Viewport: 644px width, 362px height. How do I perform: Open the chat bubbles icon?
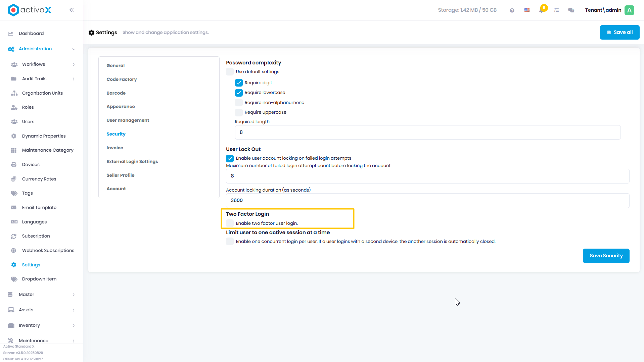pos(571,10)
